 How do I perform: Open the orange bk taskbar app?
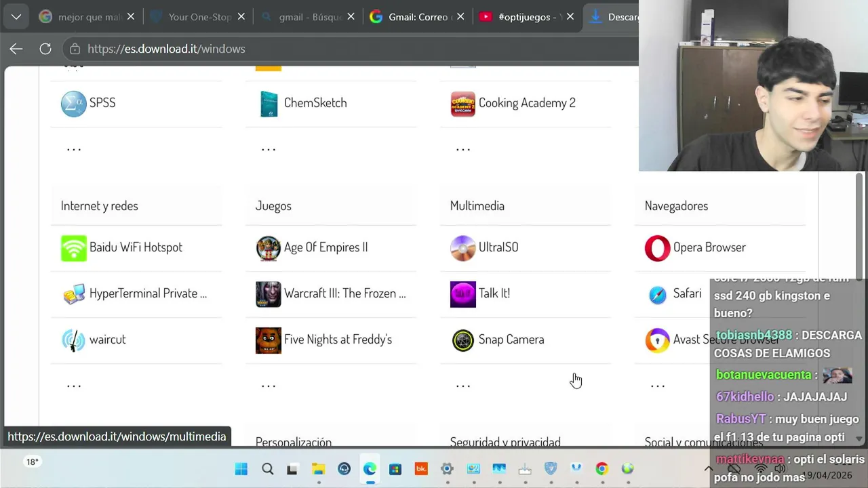coord(421,469)
